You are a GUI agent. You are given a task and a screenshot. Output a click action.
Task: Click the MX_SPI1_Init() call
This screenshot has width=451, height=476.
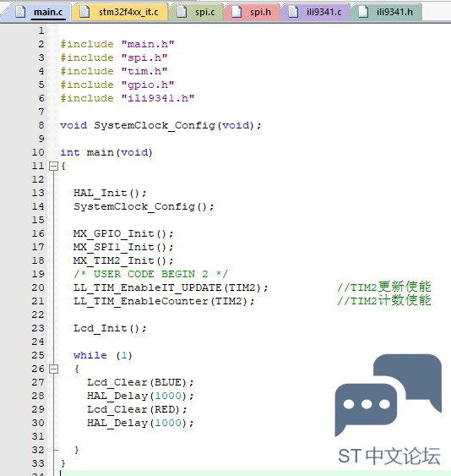coord(123,247)
